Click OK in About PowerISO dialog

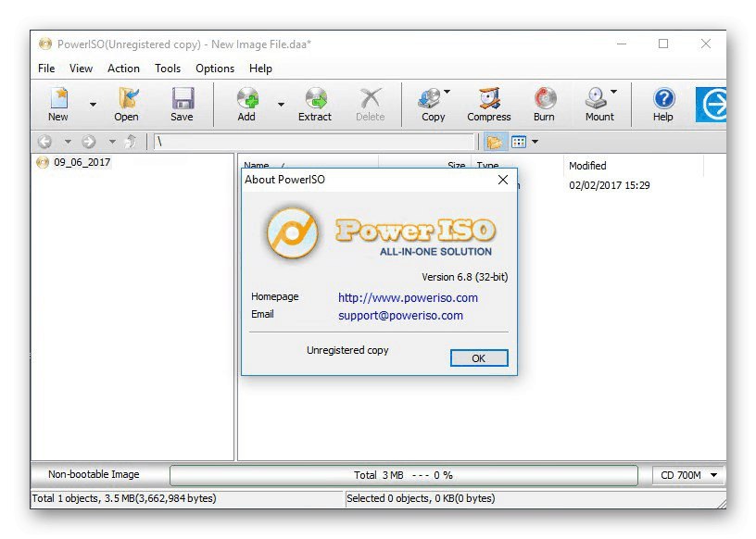(479, 358)
